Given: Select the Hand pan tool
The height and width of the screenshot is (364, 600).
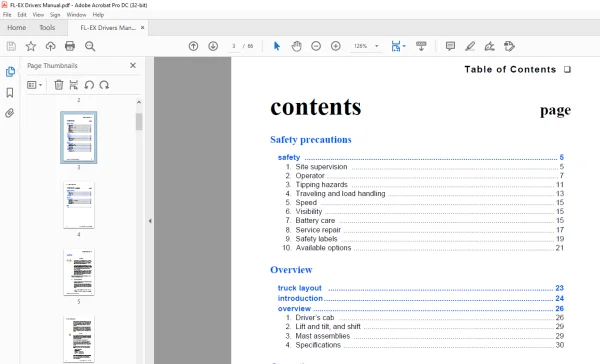Looking at the screenshot, I should point(296,46).
